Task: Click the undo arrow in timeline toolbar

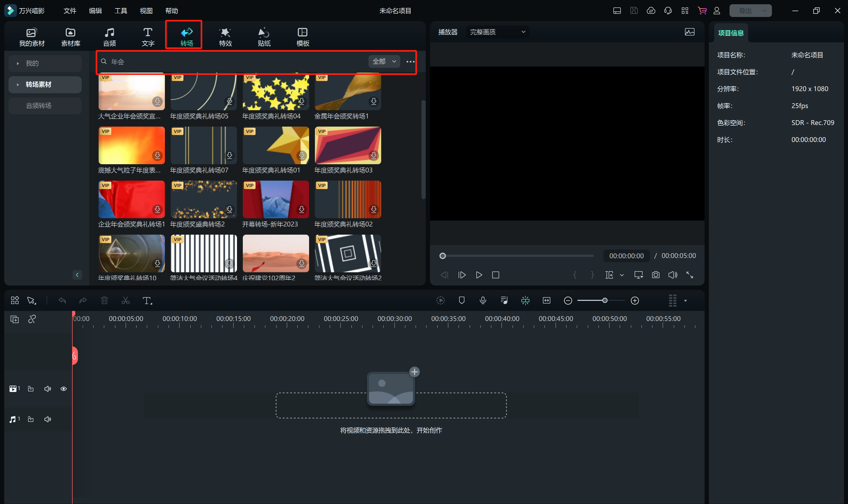Action: point(62,301)
